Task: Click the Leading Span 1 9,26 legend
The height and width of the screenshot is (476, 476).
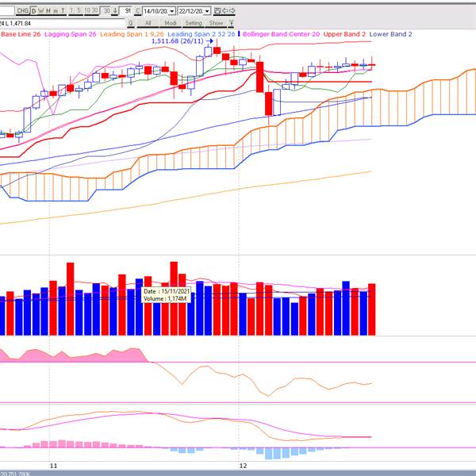Action: [x=132, y=34]
